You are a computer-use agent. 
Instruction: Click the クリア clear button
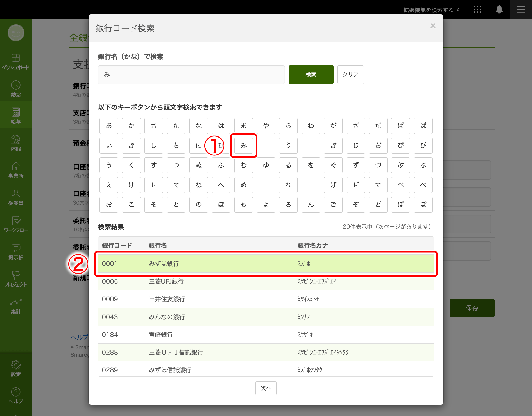coord(351,75)
